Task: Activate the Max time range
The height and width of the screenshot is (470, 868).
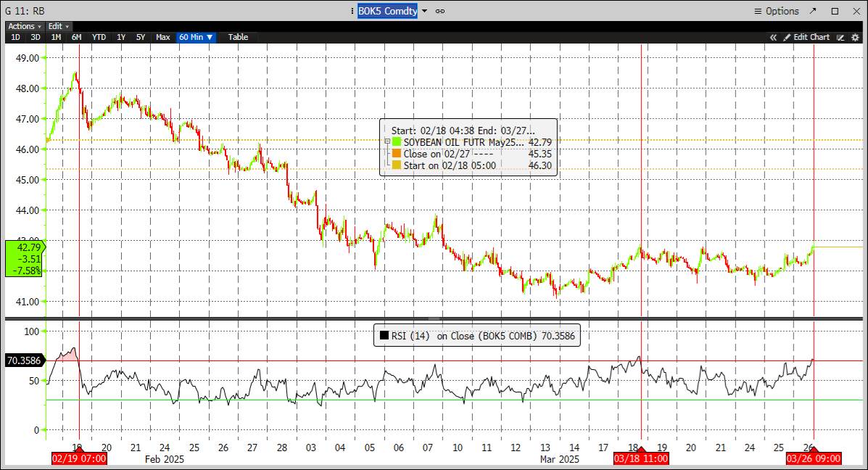Action: point(162,37)
